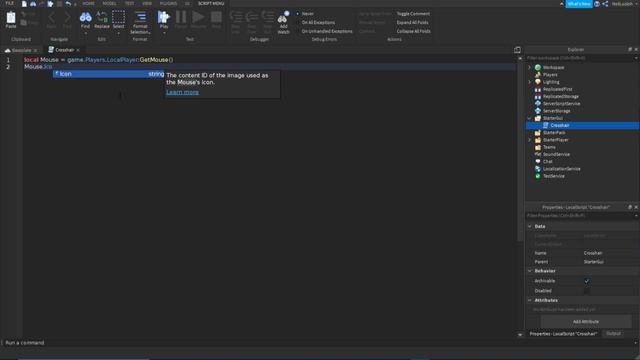Image resolution: width=640 pixels, height=360 pixels.
Task: Click the Step Into debugger icon
Action: pos(236,18)
